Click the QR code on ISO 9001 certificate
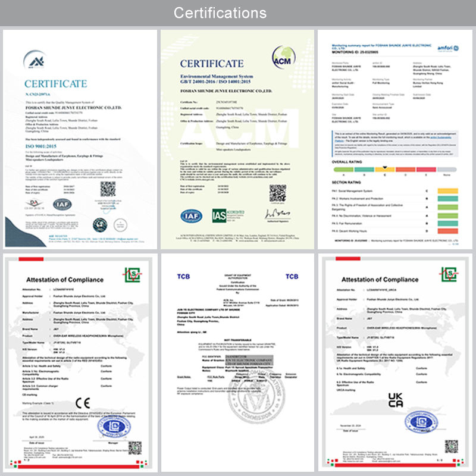The height and width of the screenshot is (476, 476). click(108, 189)
